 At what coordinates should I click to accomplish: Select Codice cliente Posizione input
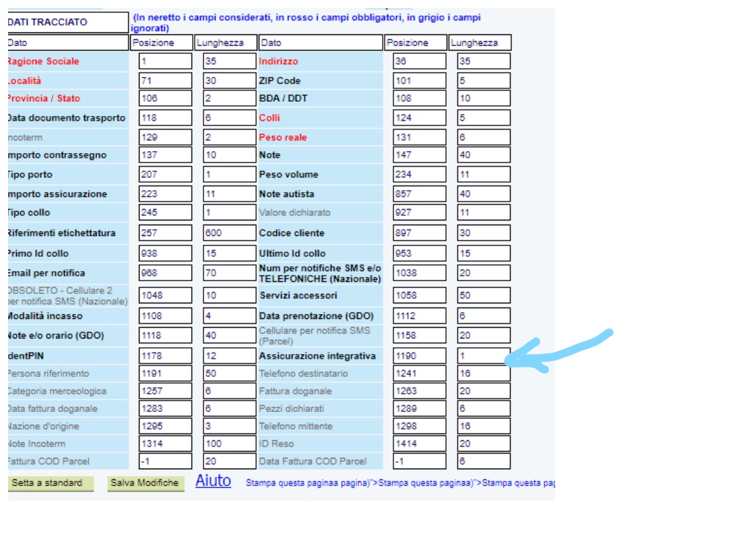[x=420, y=233]
